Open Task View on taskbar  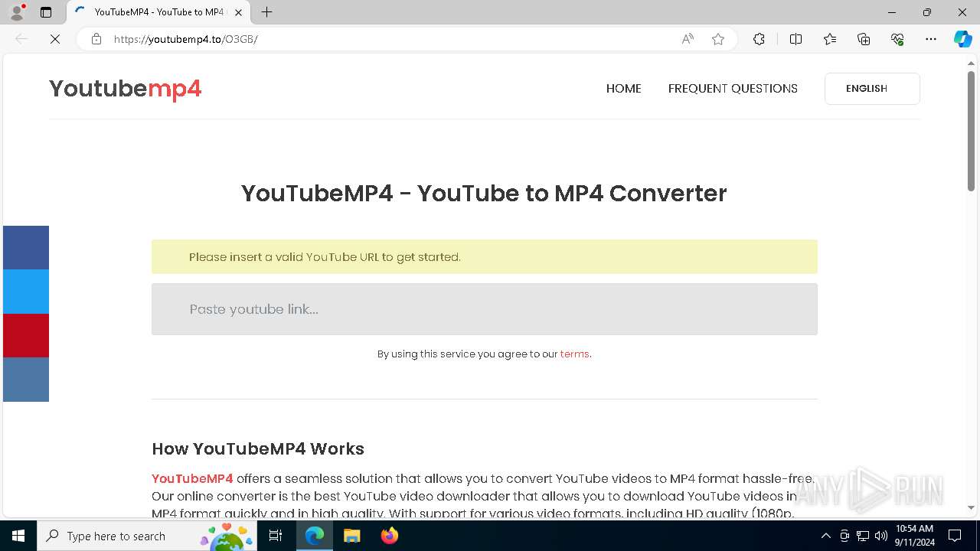point(276,536)
